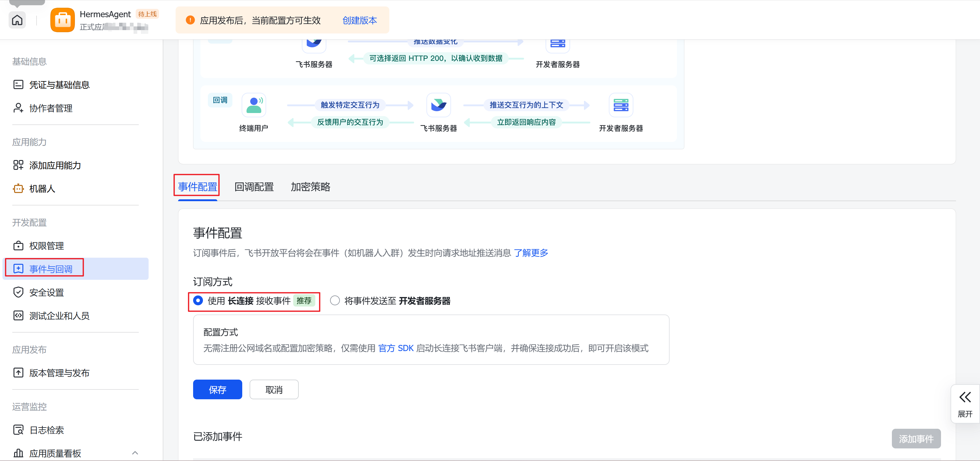This screenshot has height=461, width=980.
Task: Click the 应用质量看板 chart icon
Action: (18, 453)
